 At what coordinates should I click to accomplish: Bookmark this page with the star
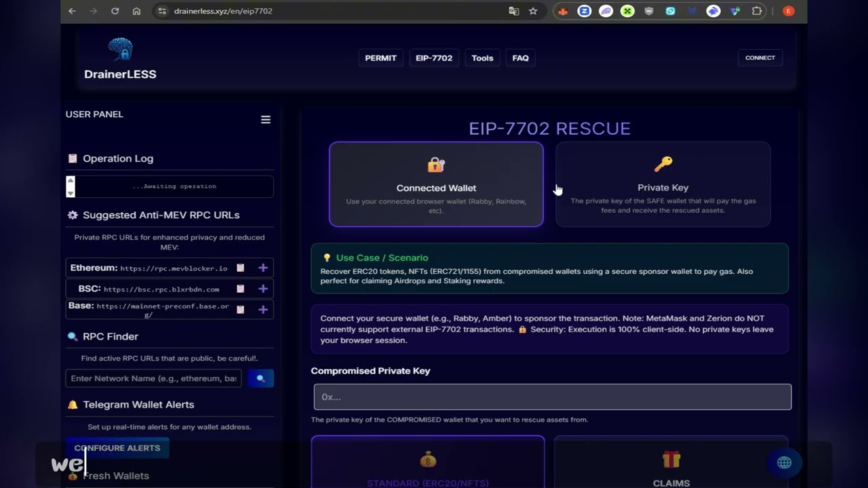(x=533, y=11)
